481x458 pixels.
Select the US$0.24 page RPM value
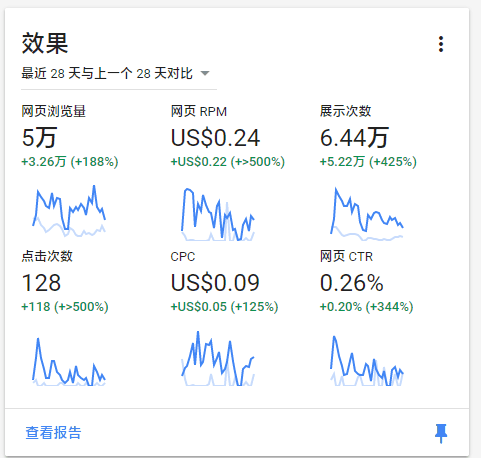coord(215,138)
